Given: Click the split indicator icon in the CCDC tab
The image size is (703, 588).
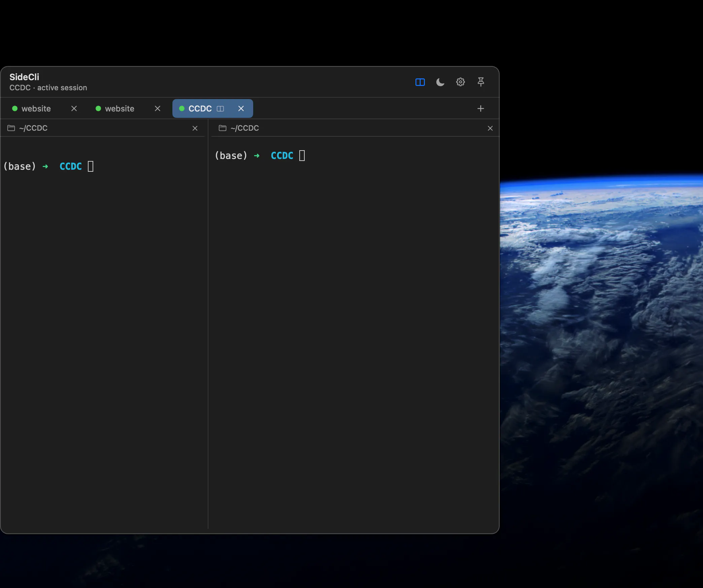Looking at the screenshot, I should [220, 108].
